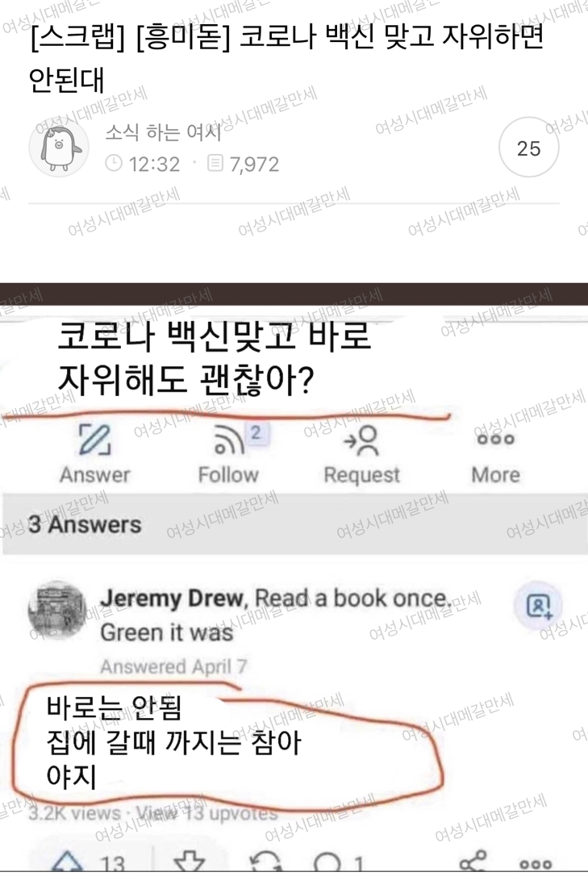Click the share icon on answer
Screen dimensions: 588x893
pyautogui.click(x=473, y=861)
